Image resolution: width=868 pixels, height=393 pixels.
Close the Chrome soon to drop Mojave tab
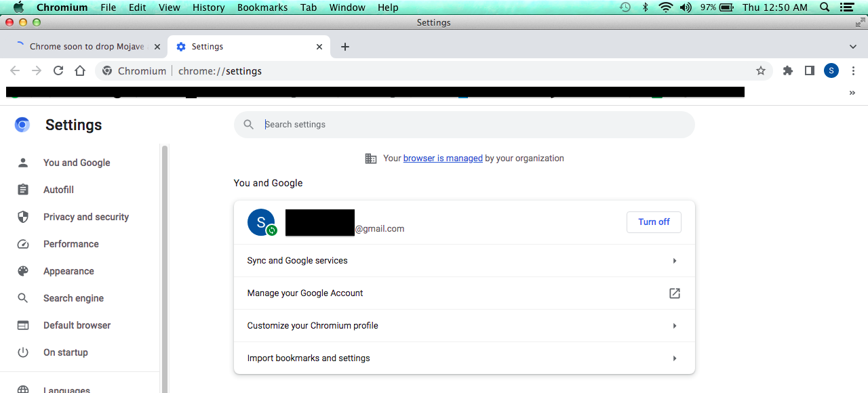coord(157,47)
